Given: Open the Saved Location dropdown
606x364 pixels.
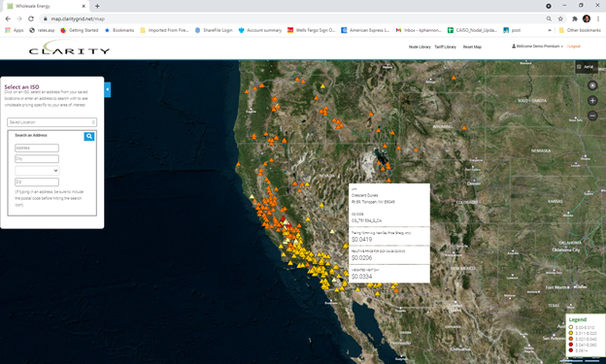Looking at the screenshot, I should pos(51,122).
